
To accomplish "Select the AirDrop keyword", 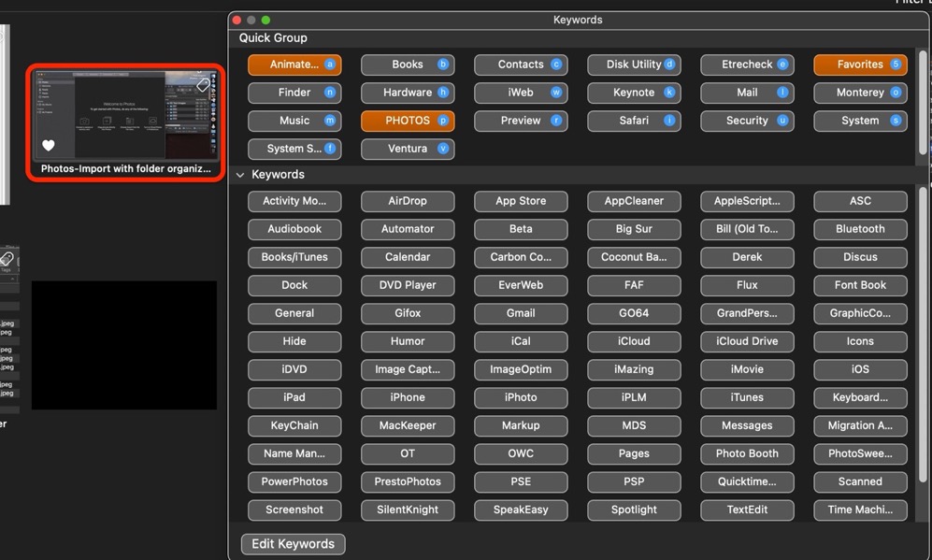I will (408, 201).
